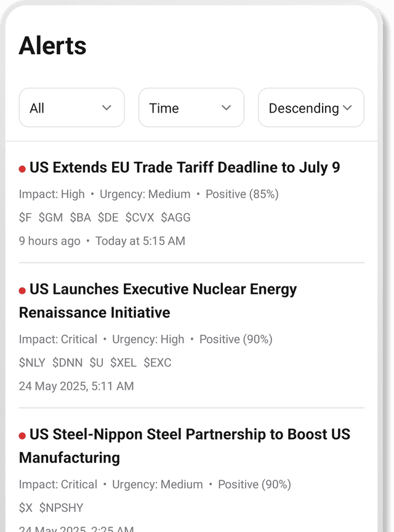Viewport: 394px width, 532px height.
Task: Click the red dot next to Nuclear Energy alert
Action: point(22,289)
